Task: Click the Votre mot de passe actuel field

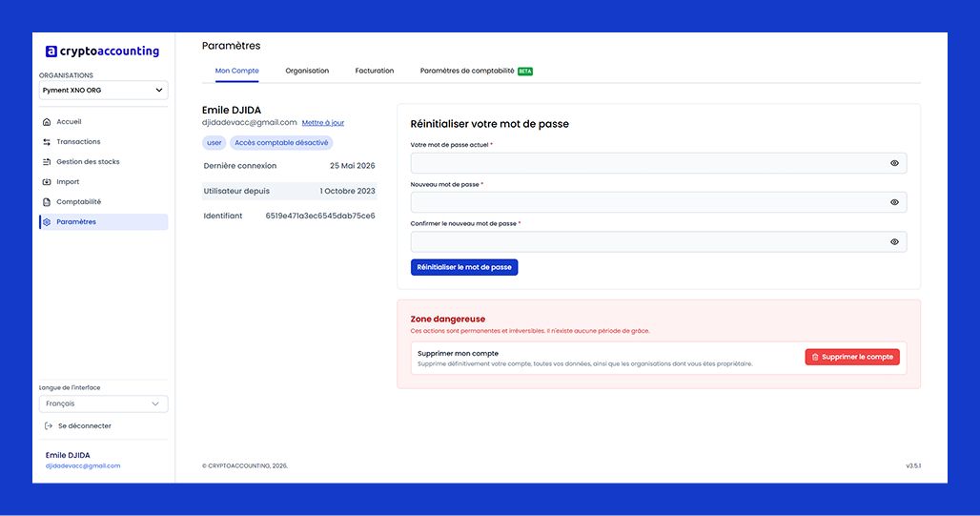Action: 658,163
